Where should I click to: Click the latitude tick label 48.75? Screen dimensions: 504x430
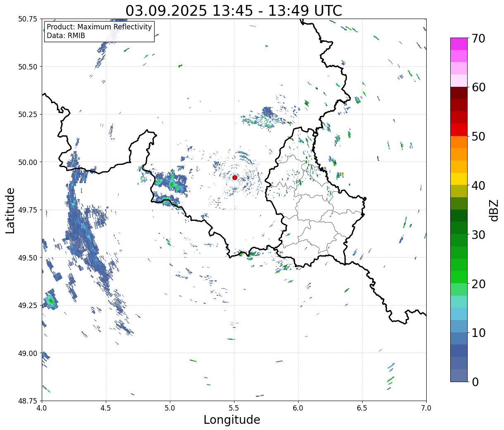coord(28,401)
